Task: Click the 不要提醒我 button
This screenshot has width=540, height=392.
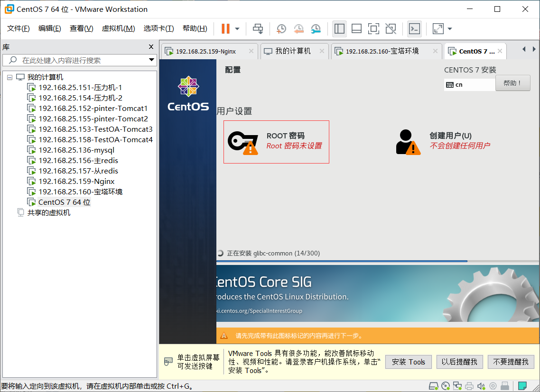Action: (x=511, y=362)
